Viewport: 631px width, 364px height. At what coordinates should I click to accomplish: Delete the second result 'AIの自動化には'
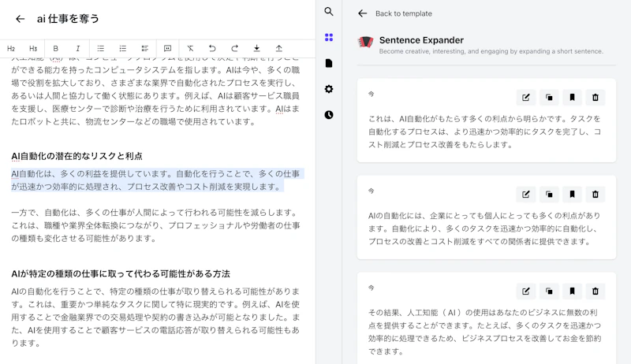click(x=596, y=195)
